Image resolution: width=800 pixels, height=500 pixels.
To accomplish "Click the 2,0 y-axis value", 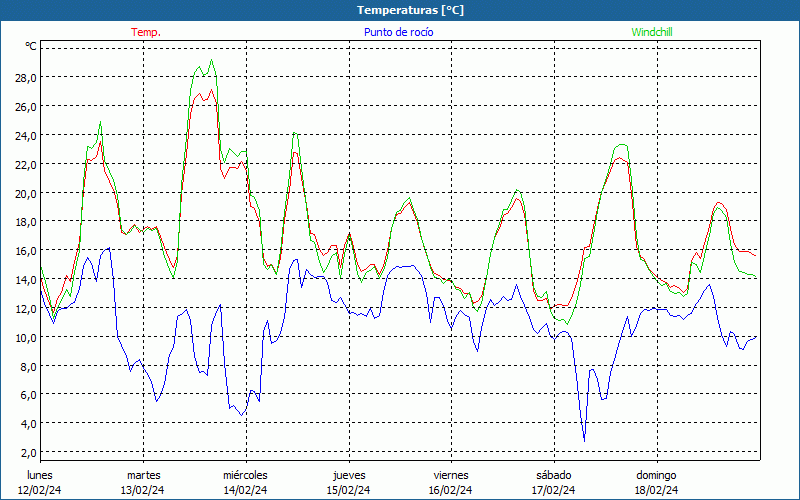I will pos(28,453).
